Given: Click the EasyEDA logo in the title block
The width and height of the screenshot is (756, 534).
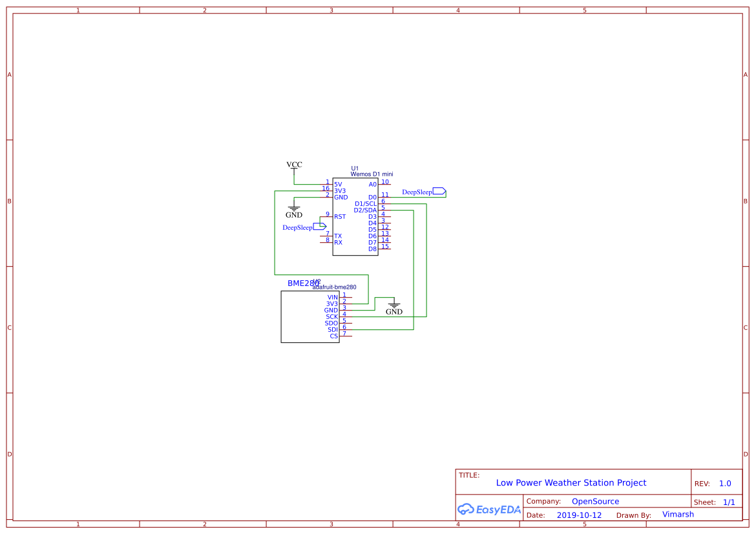Looking at the screenshot, I should click(489, 509).
